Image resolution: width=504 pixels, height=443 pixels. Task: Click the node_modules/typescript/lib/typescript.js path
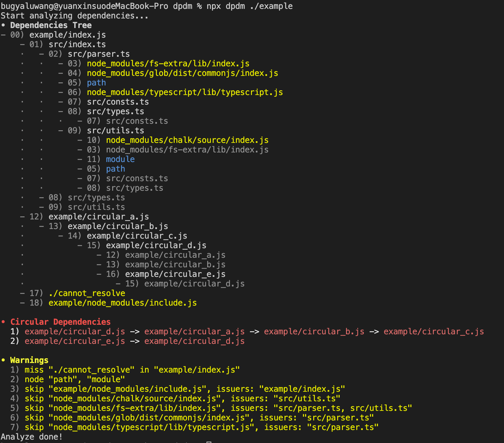185,92
